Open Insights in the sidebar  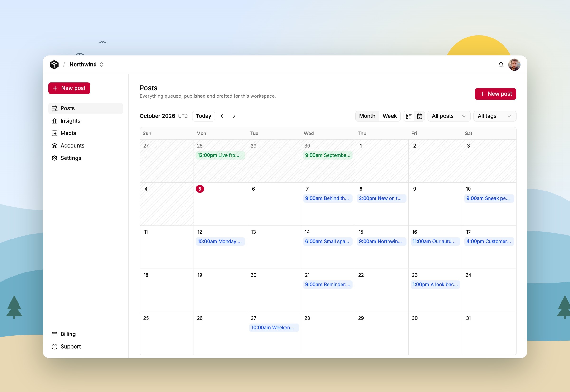click(x=85, y=121)
